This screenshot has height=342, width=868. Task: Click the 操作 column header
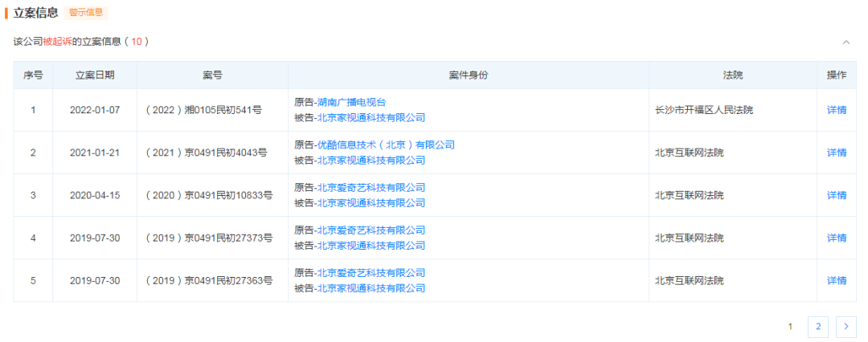pyautogui.click(x=837, y=75)
